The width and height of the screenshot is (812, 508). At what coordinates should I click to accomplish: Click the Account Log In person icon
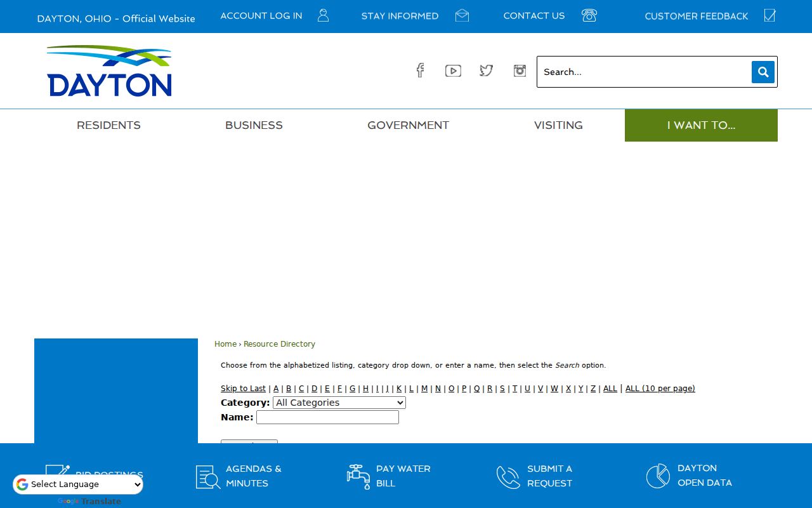click(x=323, y=15)
